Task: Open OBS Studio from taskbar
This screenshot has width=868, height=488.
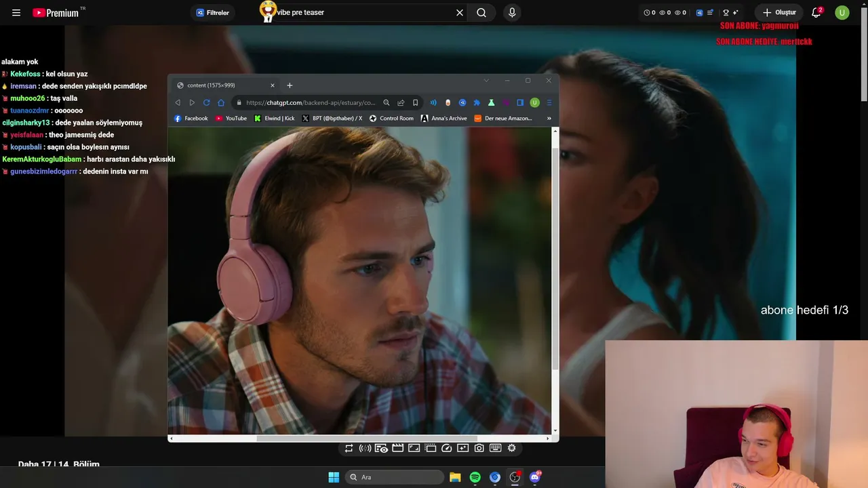Action: point(515,477)
